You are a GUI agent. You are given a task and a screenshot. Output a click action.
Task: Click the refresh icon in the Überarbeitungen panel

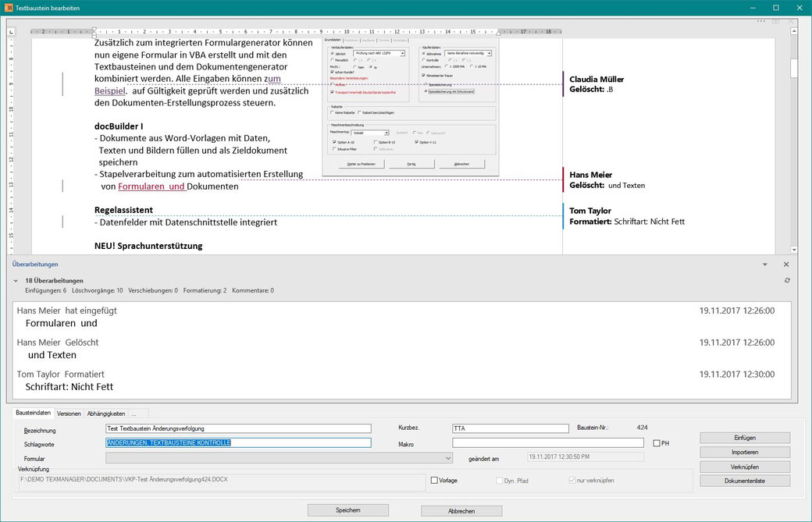pos(787,280)
